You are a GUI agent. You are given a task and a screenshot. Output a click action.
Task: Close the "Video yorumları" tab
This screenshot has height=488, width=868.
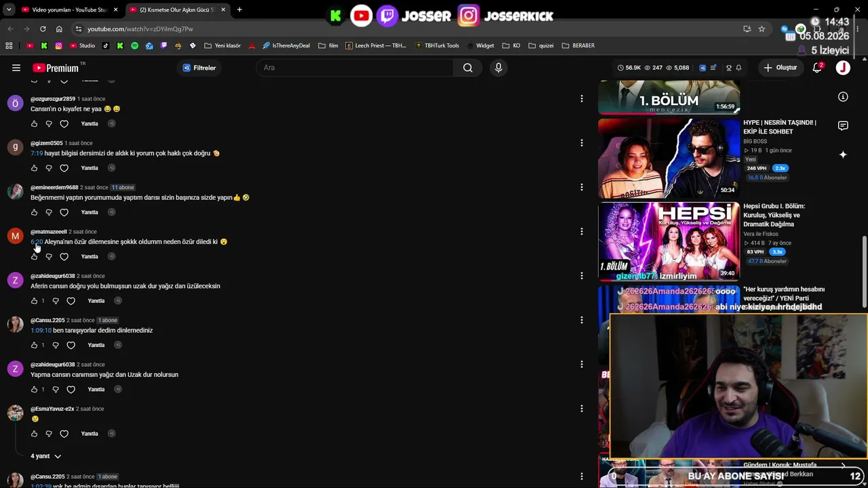pos(116,9)
